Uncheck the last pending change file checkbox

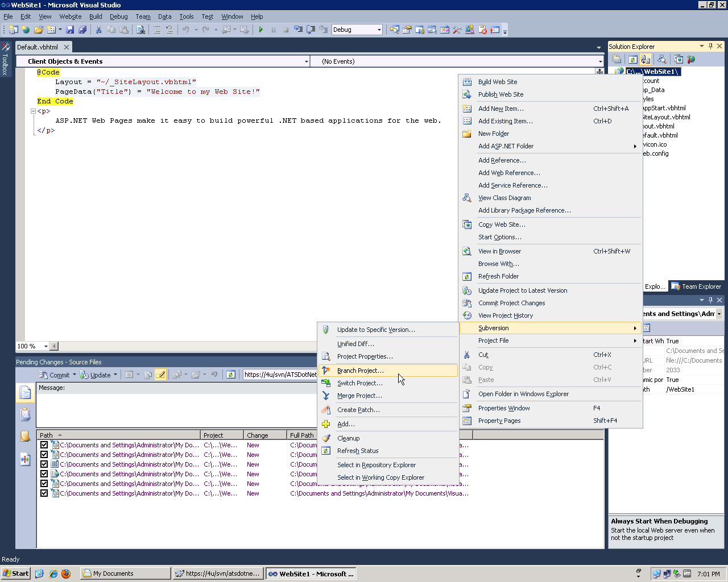[44, 493]
